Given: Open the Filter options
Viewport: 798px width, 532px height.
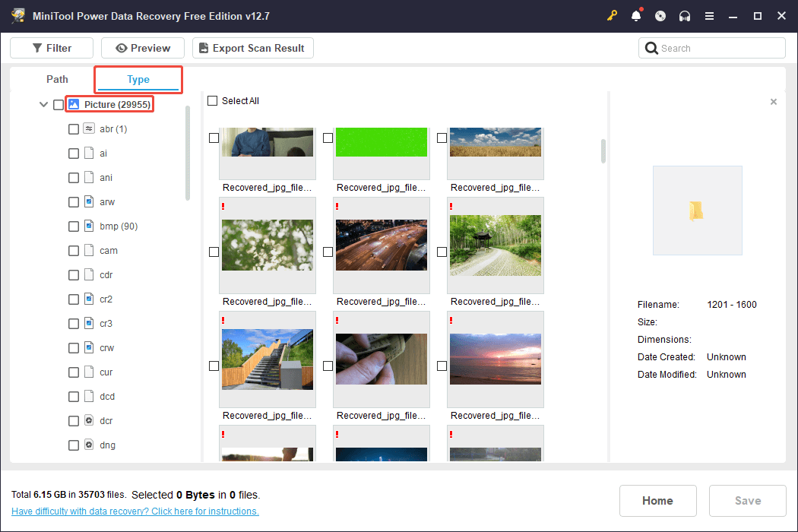Looking at the screenshot, I should pyautogui.click(x=52, y=48).
